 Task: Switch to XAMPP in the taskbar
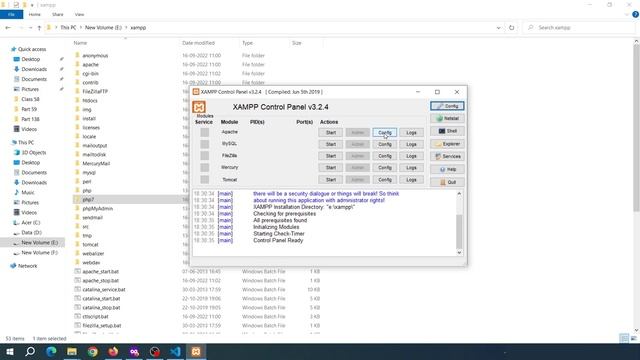click(x=196, y=351)
